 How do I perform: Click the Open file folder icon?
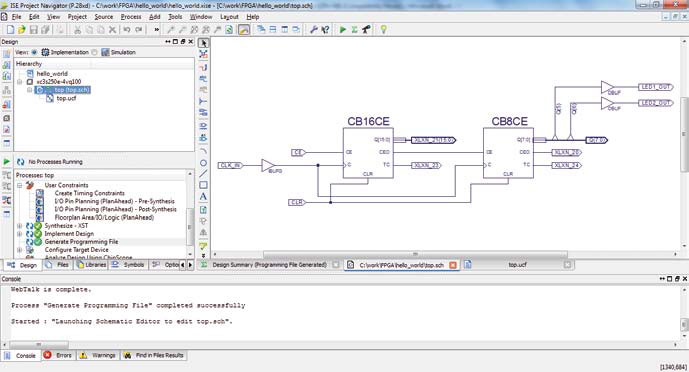pos(22,29)
